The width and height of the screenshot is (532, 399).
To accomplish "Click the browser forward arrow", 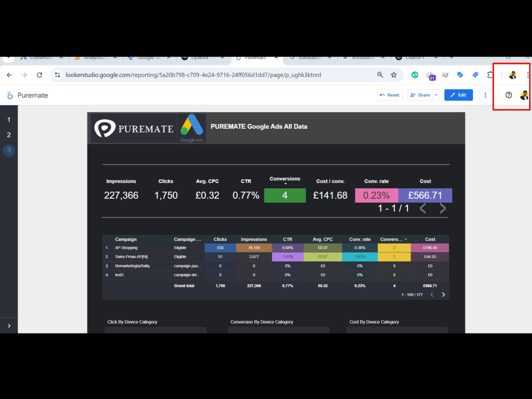I will click(x=24, y=75).
